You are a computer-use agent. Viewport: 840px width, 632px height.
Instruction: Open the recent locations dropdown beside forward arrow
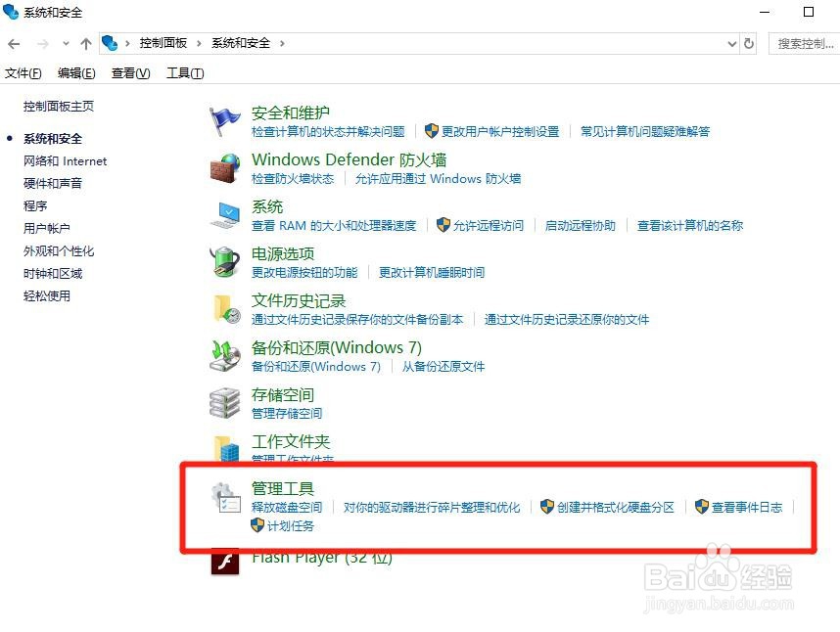click(65, 43)
